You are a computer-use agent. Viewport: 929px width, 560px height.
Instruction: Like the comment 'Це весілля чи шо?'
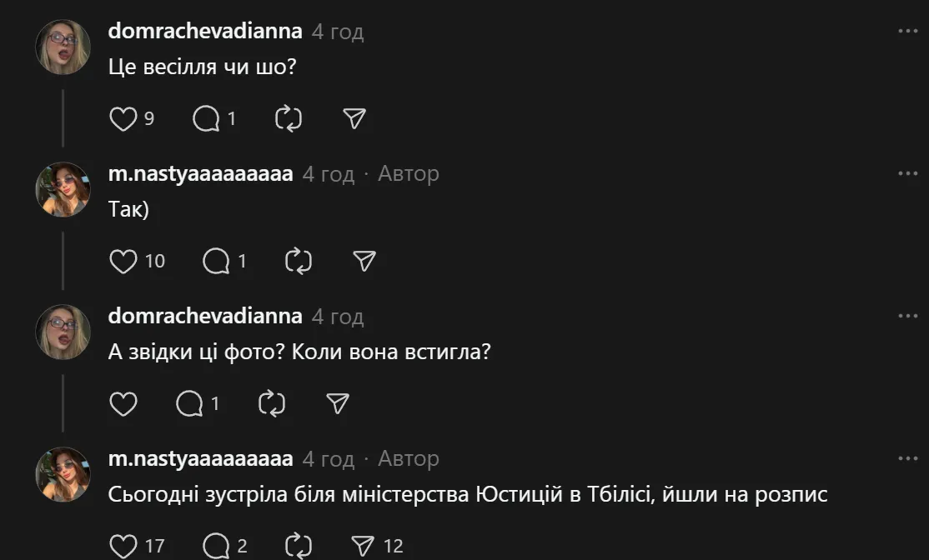123,119
